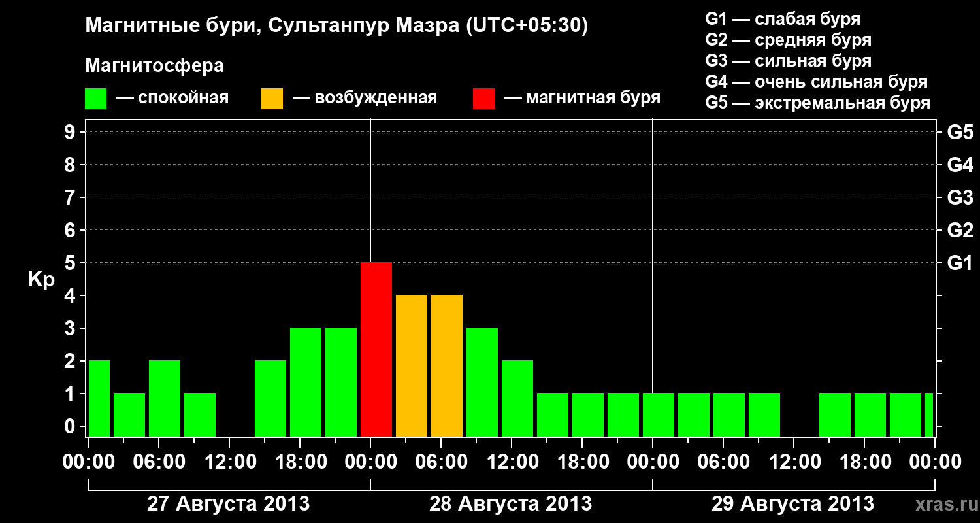Screen dimensions: 980x523
Task: Click the '18:00' time label for 28 August
Action: click(x=582, y=462)
